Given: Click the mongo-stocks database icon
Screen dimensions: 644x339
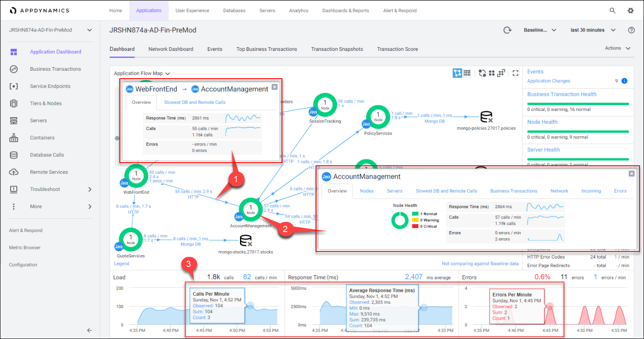Looking at the screenshot, I should tap(245, 241).
